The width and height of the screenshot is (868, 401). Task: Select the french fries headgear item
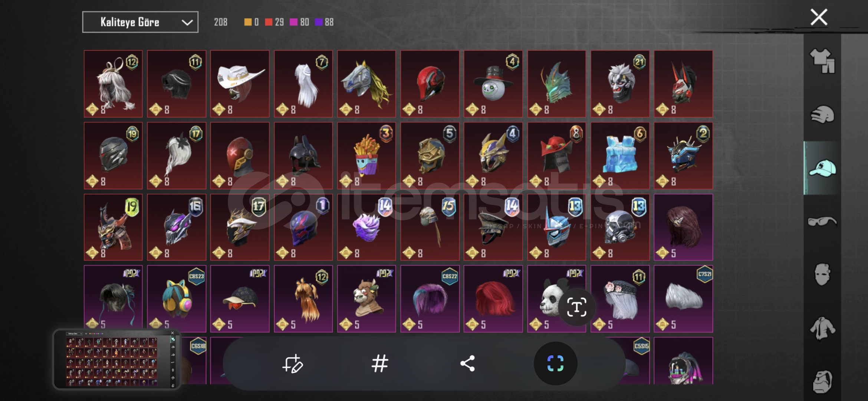click(x=366, y=156)
